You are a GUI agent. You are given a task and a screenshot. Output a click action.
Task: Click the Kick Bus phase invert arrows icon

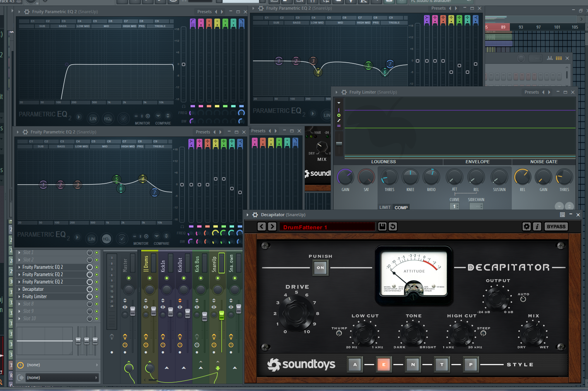pos(197,301)
